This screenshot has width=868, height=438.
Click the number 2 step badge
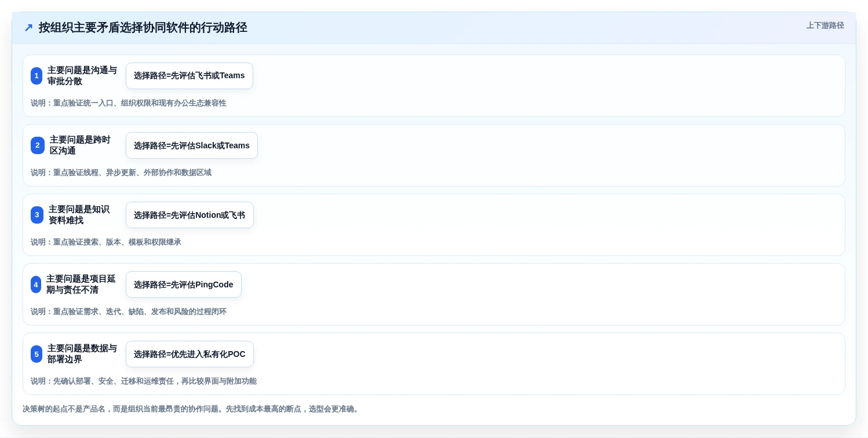click(x=38, y=145)
